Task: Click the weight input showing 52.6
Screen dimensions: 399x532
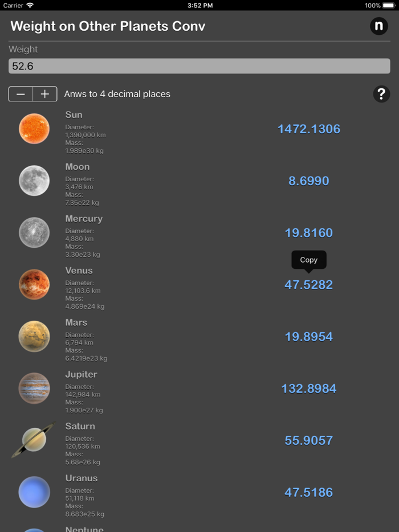Action: 199,66
